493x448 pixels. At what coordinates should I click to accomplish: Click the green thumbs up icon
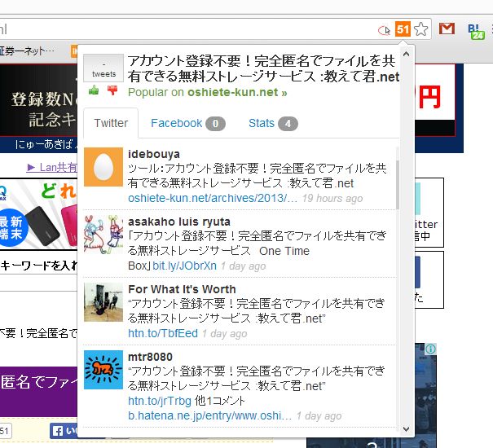(x=94, y=90)
